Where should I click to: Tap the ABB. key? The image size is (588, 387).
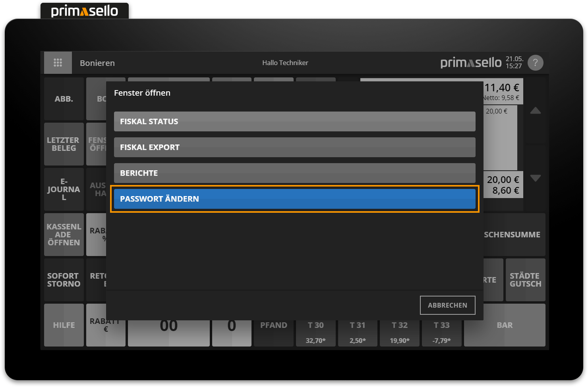pos(64,99)
